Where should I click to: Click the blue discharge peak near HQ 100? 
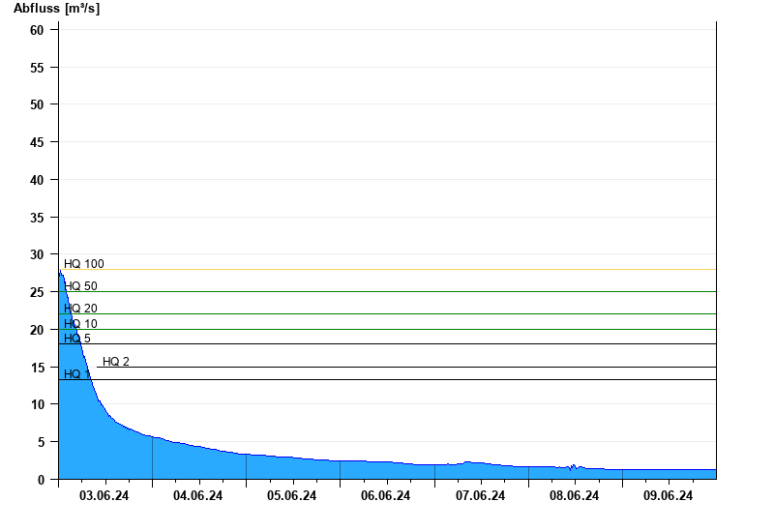coord(61,273)
